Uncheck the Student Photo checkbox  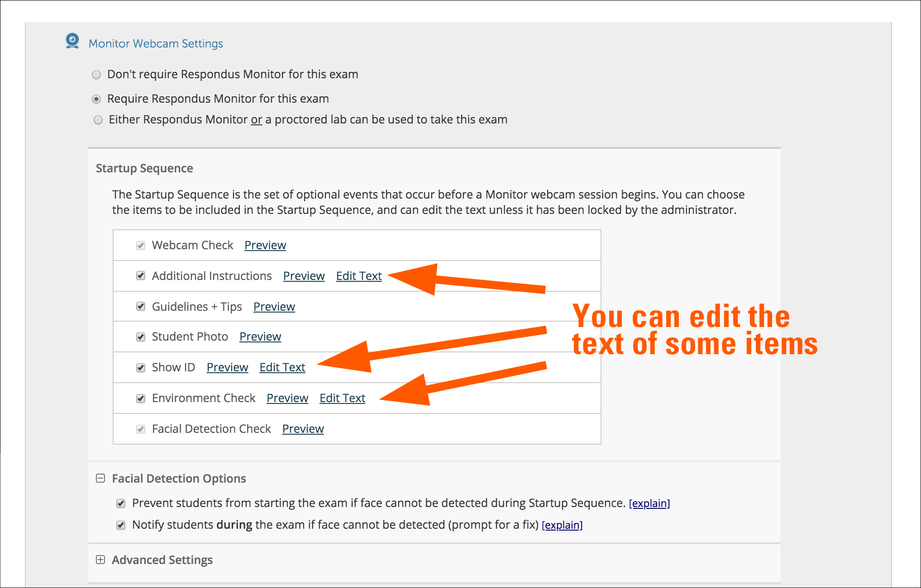[x=141, y=337]
